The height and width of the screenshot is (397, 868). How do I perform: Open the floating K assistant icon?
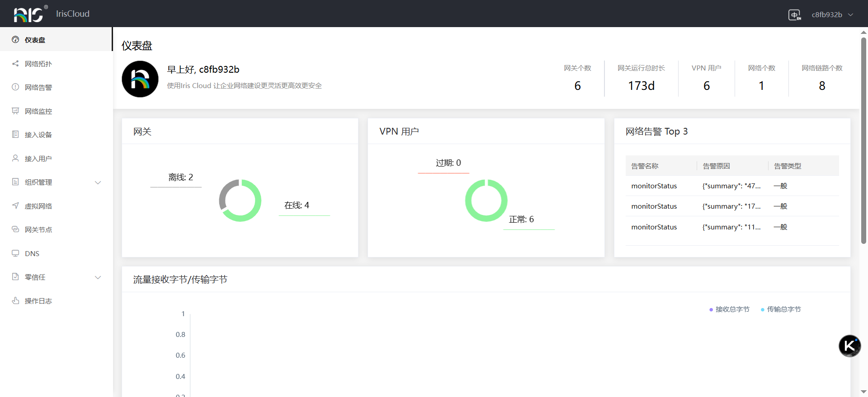point(849,346)
